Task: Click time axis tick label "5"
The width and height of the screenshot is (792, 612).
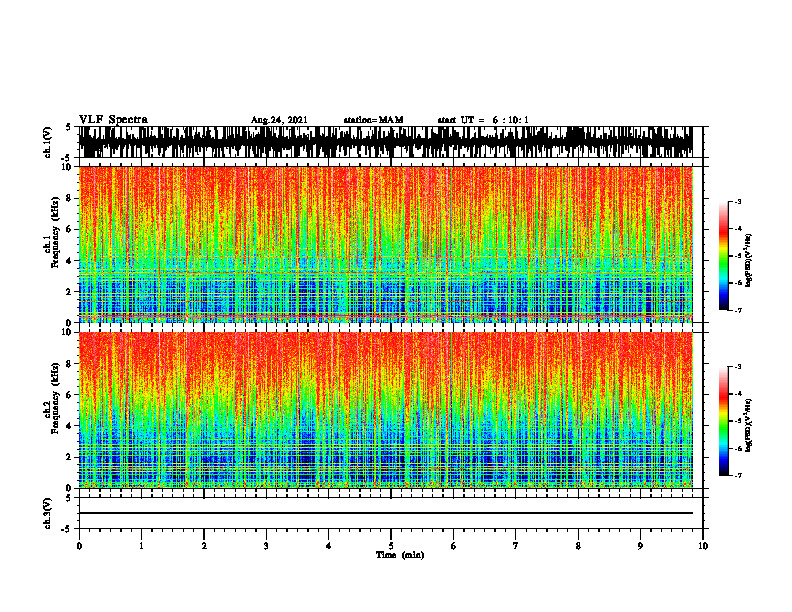Action: point(391,546)
